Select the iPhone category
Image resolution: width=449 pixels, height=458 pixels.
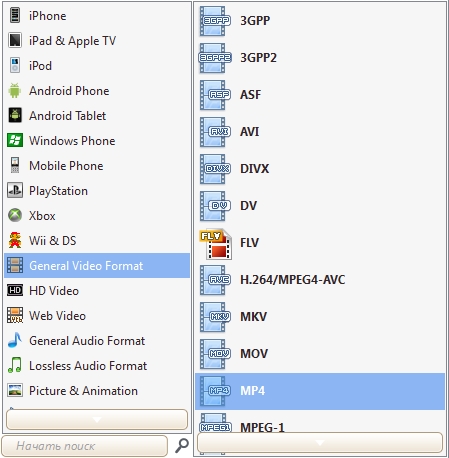tap(97, 16)
